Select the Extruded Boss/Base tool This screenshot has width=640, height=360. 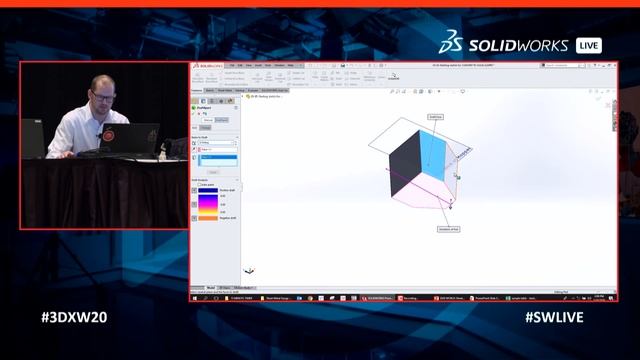(198, 78)
